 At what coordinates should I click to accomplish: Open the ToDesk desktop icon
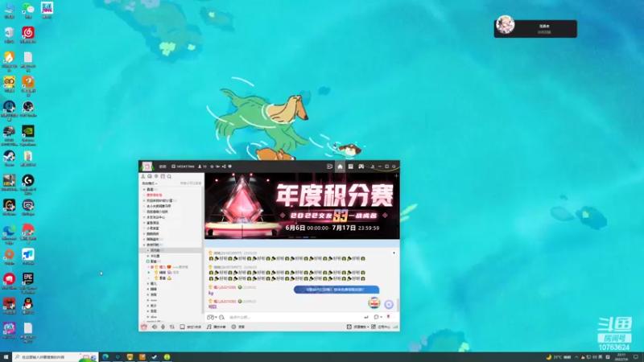tap(28, 257)
